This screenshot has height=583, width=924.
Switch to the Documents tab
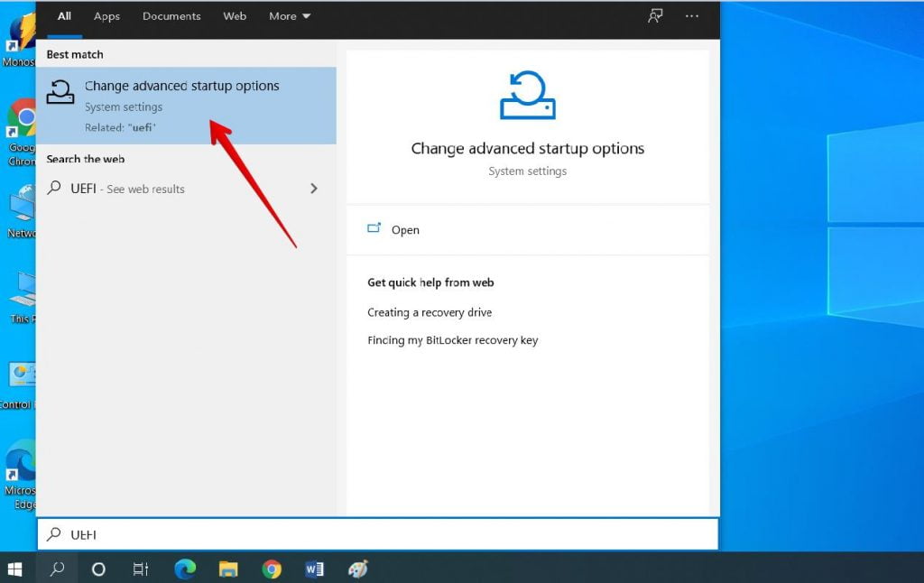tap(171, 16)
